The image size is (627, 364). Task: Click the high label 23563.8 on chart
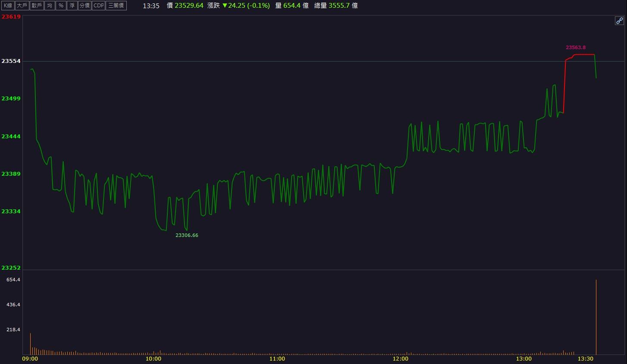pyautogui.click(x=576, y=47)
